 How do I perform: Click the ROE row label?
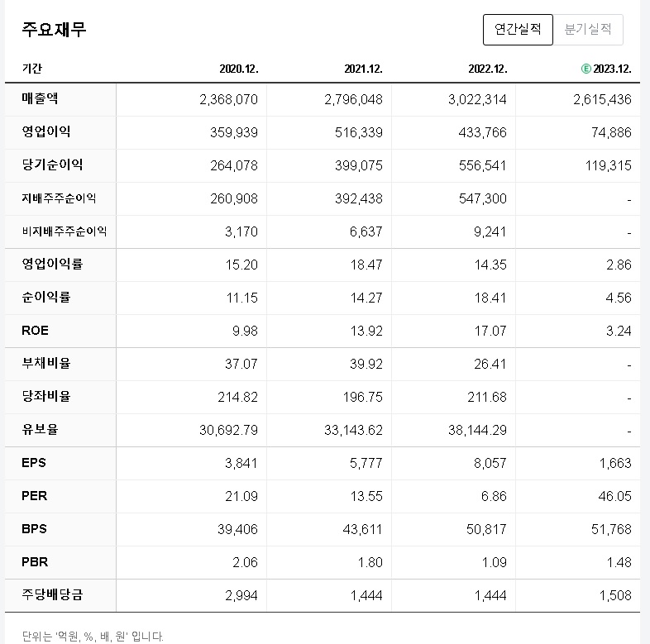click(x=36, y=331)
